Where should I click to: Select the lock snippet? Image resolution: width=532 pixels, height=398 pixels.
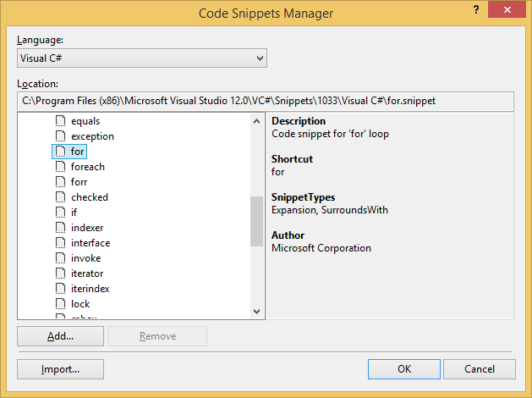80,304
